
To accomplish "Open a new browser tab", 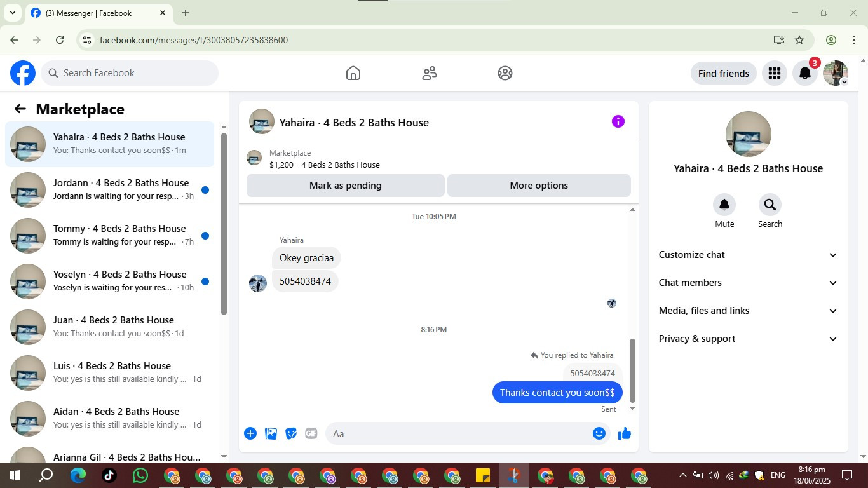I will (x=186, y=13).
